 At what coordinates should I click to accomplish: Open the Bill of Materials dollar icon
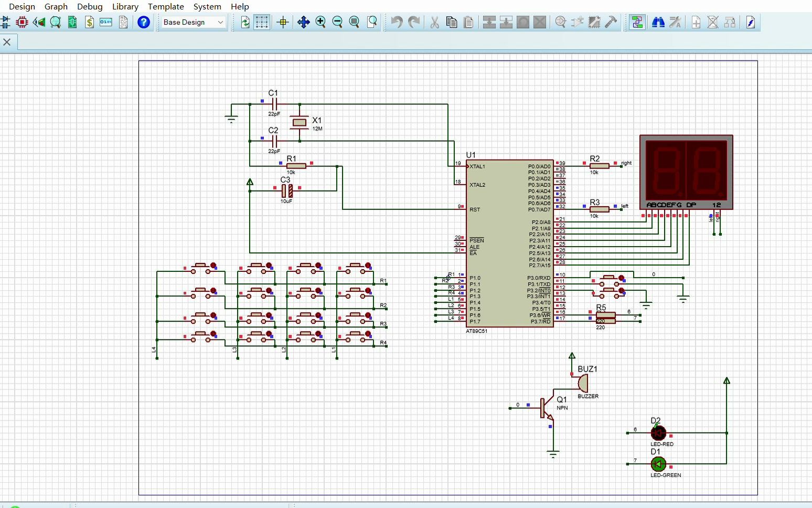[x=89, y=22]
